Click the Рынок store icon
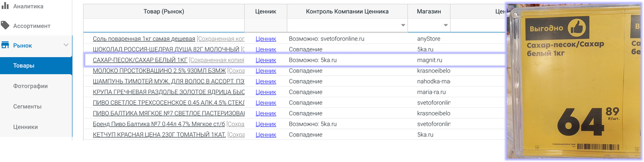The width and height of the screenshot is (644, 162). pos(6,45)
